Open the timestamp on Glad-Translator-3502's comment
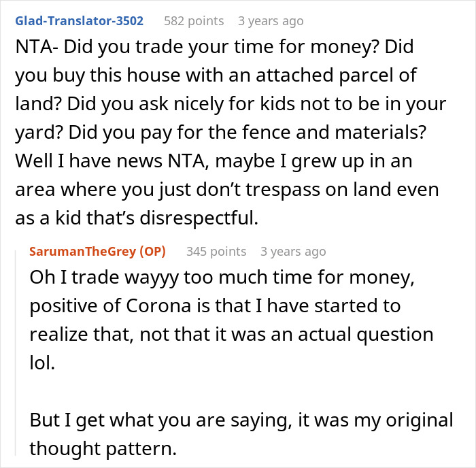The image size is (476, 468). pyautogui.click(x=271, y=21)
